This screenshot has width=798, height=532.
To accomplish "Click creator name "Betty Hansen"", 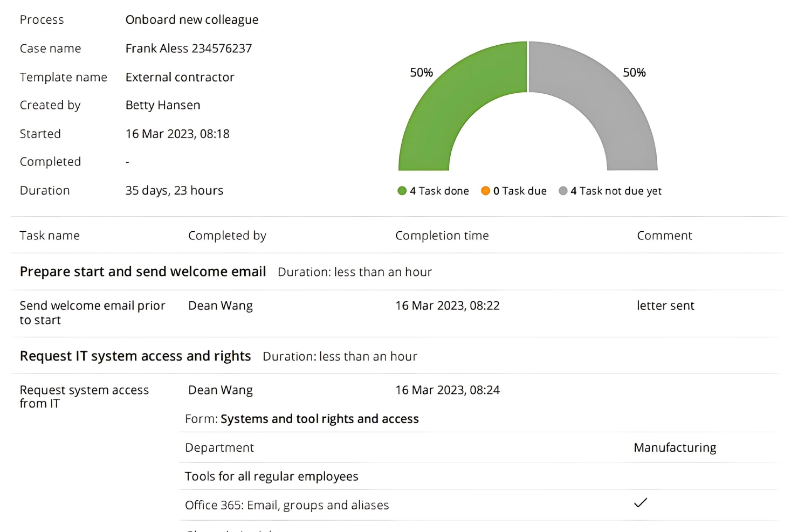I will coord(163,105).
